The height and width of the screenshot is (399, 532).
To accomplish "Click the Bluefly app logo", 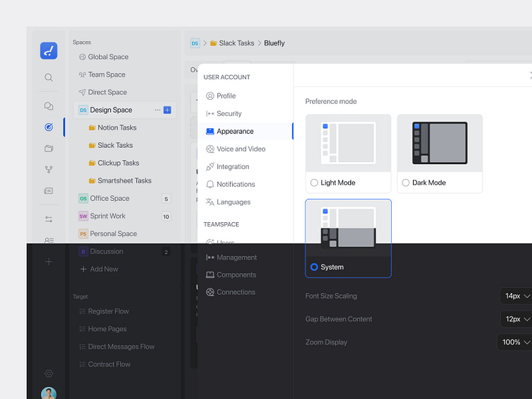I will (48, 51).
